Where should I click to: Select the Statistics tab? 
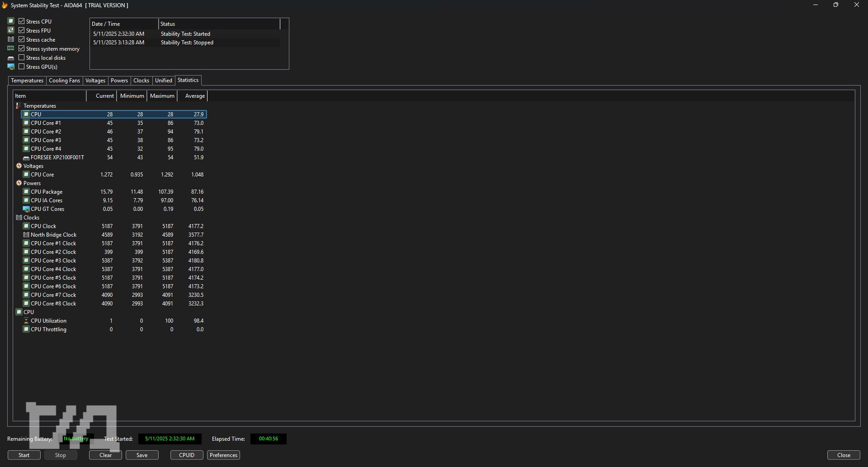point(188,80)
